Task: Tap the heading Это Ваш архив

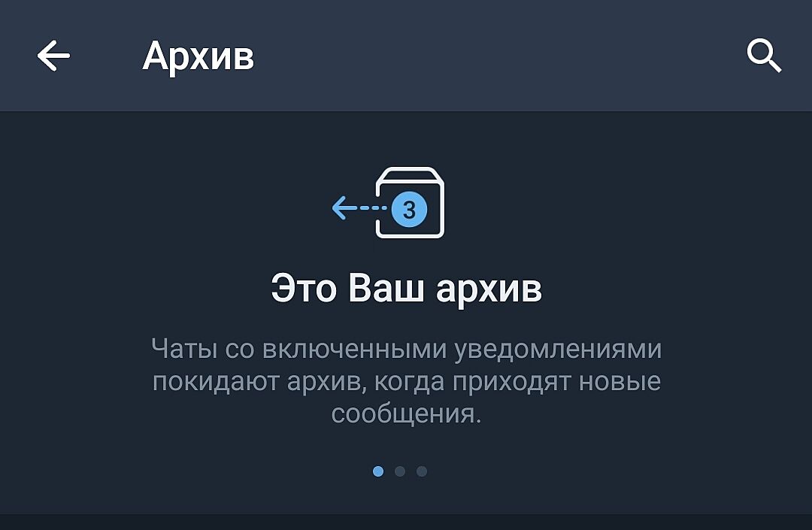Action: pyautogui.click(x=407, y=288)
